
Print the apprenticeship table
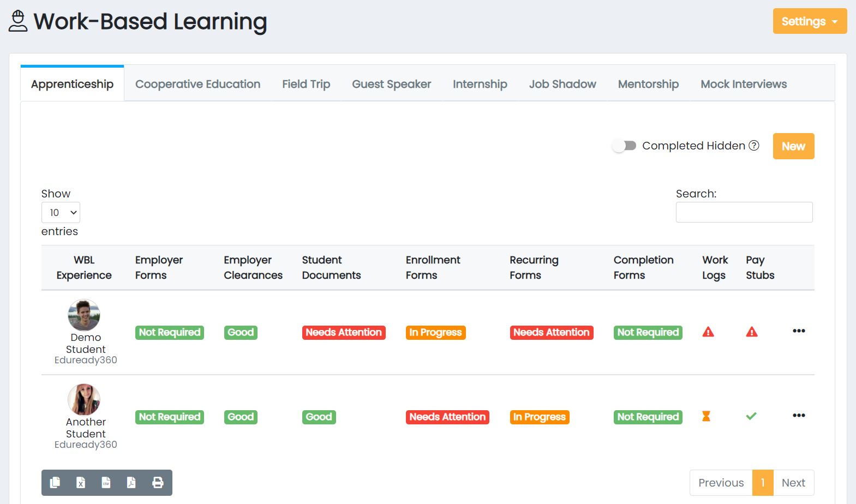(x=158, y=483)
